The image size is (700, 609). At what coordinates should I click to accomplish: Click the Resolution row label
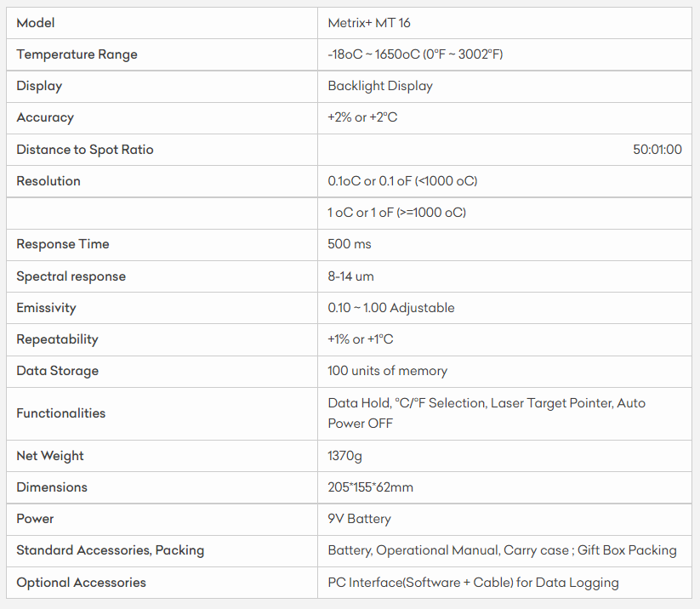coord(48,181)
